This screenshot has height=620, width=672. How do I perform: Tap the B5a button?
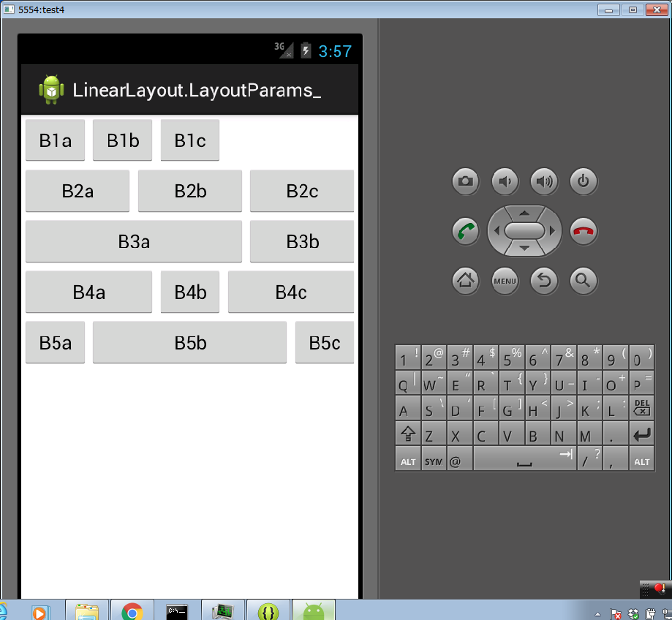(x=55, y=342)
